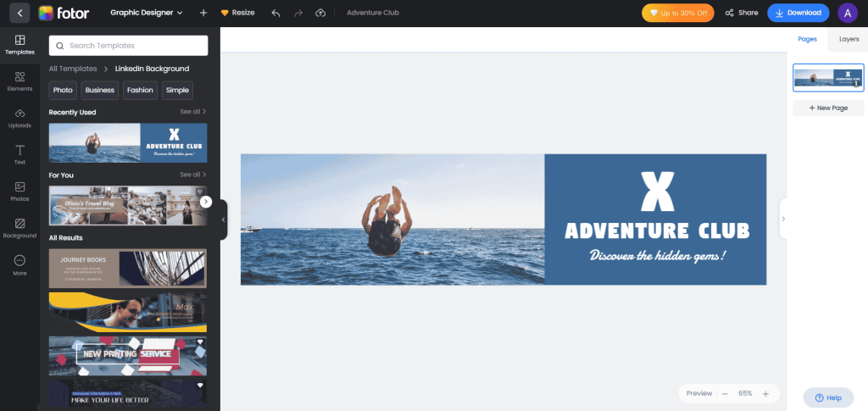
Task: Select page 1 thumbnail
Action: pyautogui.click(x=828, y=77)
